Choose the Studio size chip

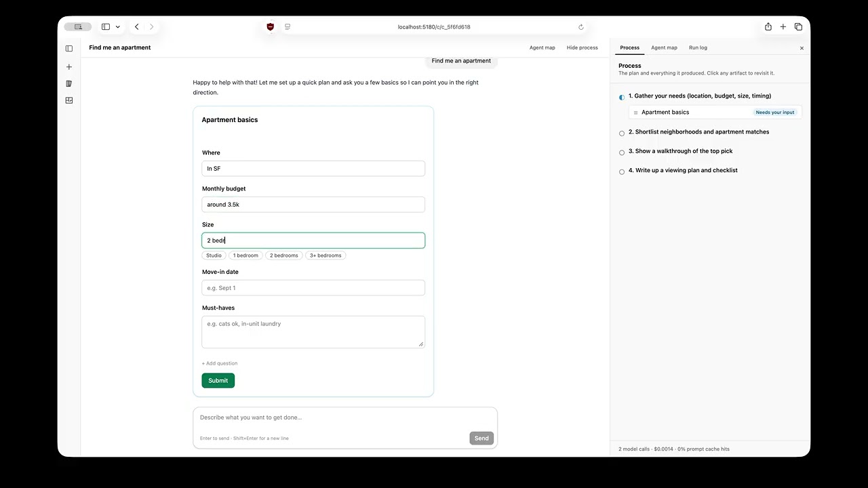point(214,256)
